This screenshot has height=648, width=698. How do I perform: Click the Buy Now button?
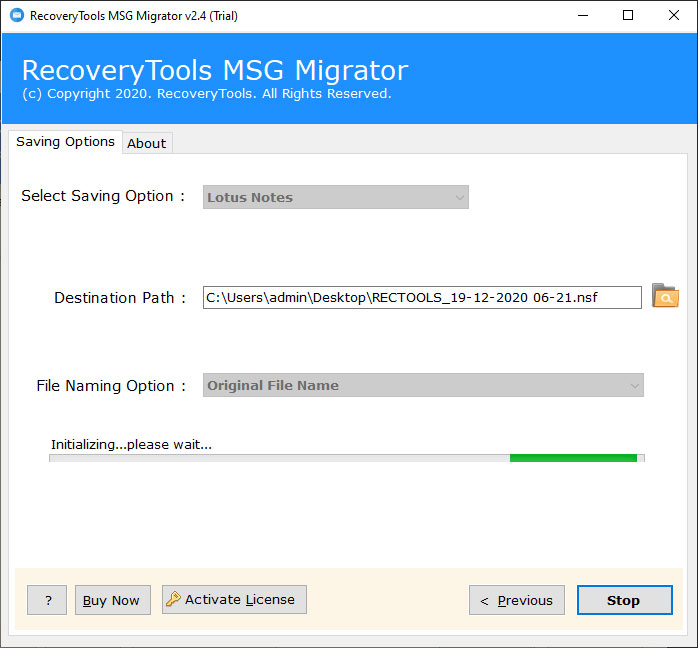[113, 600]
